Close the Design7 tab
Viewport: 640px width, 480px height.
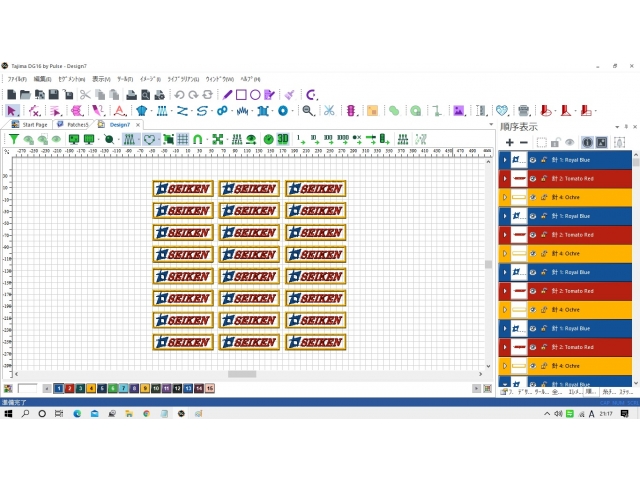tap(138, 125)
